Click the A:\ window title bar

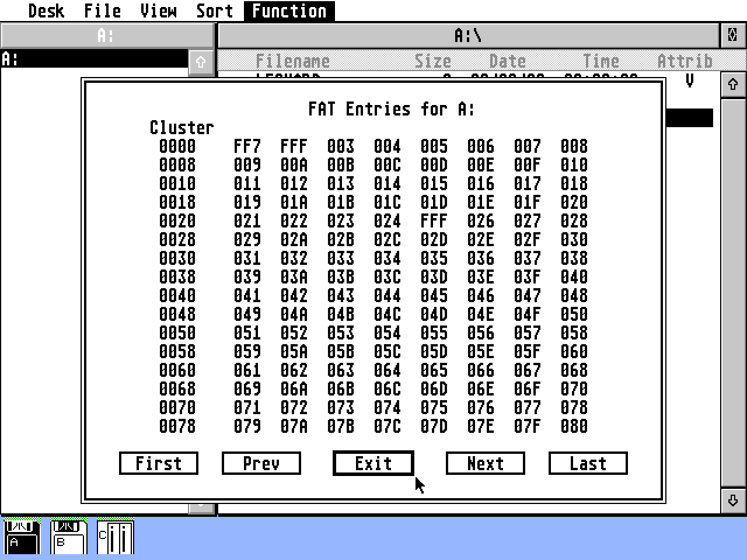coord(468,36)
